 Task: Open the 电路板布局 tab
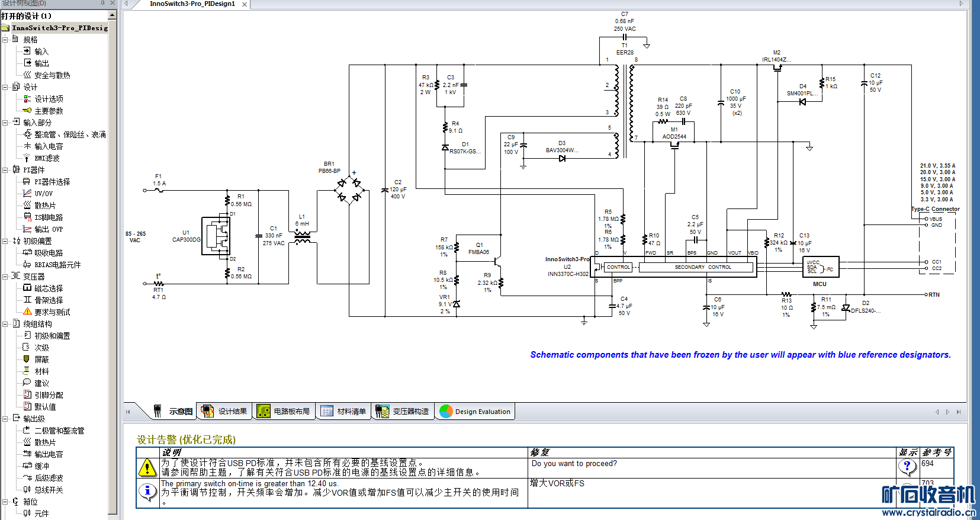284,411
